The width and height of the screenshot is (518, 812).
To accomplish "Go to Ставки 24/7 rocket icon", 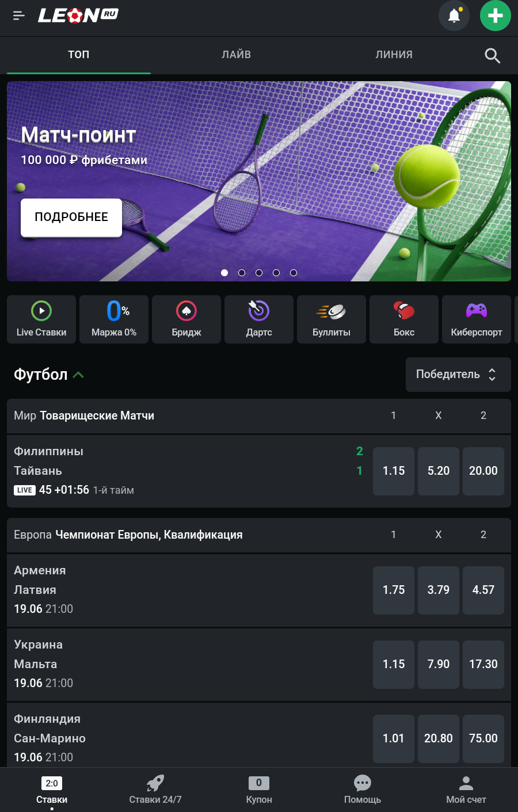I will coord(155,789).
